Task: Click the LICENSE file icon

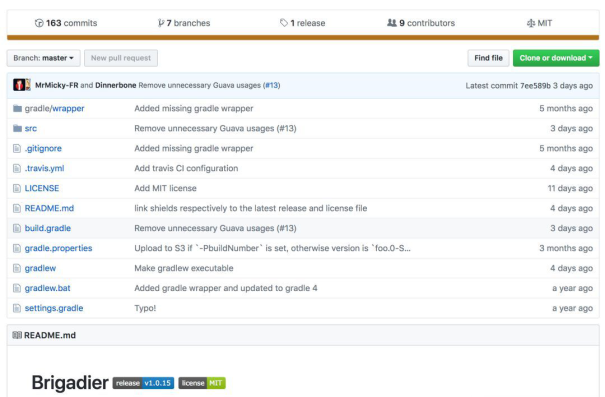Action: pos(17,188)
